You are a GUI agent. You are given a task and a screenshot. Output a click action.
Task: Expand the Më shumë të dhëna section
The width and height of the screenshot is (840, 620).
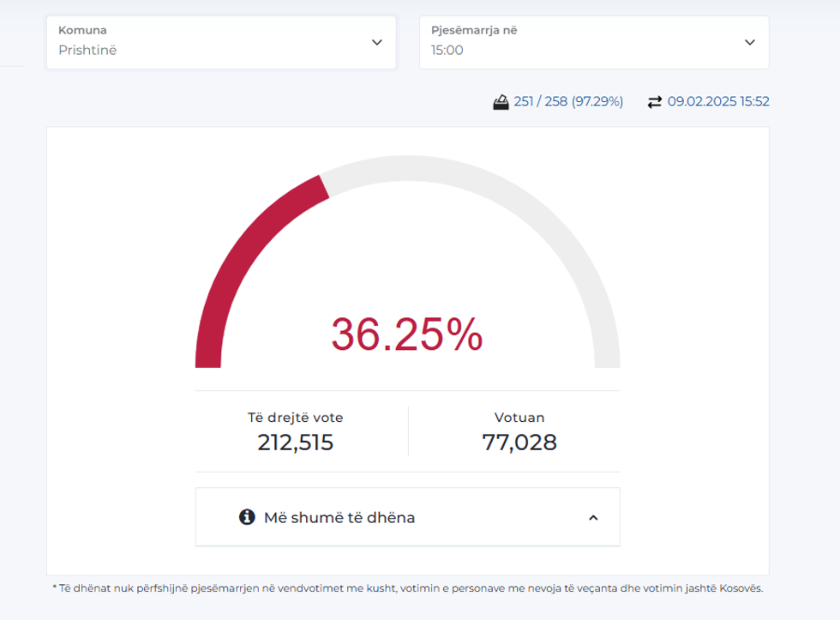(339, 517)
